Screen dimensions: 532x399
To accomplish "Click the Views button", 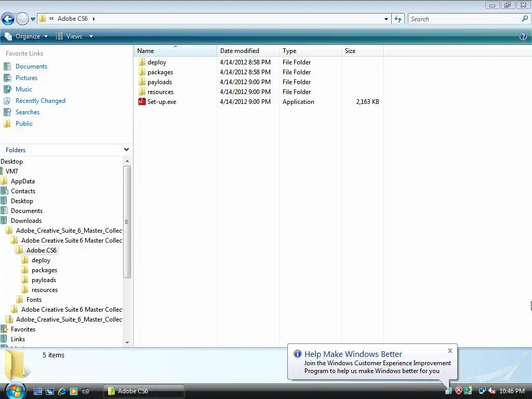I will pos(69,36).
